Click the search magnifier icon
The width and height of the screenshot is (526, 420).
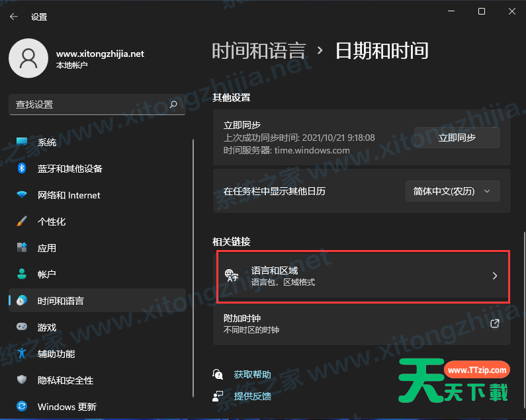[x=173, y=105]
